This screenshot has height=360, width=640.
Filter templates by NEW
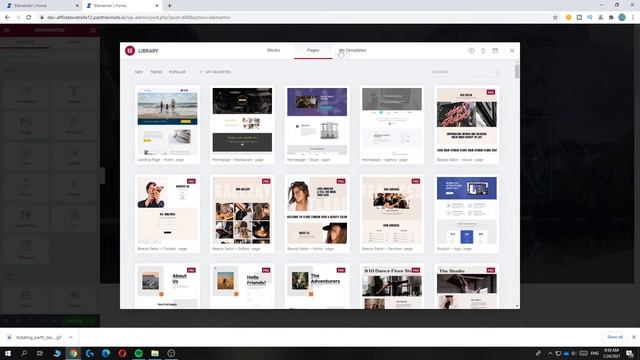[139, 72]
